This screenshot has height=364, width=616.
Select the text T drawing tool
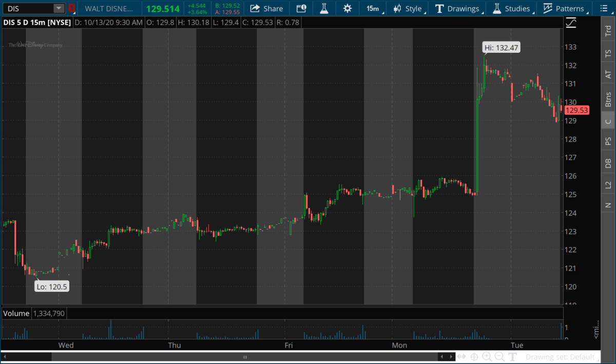pos(513,357)
